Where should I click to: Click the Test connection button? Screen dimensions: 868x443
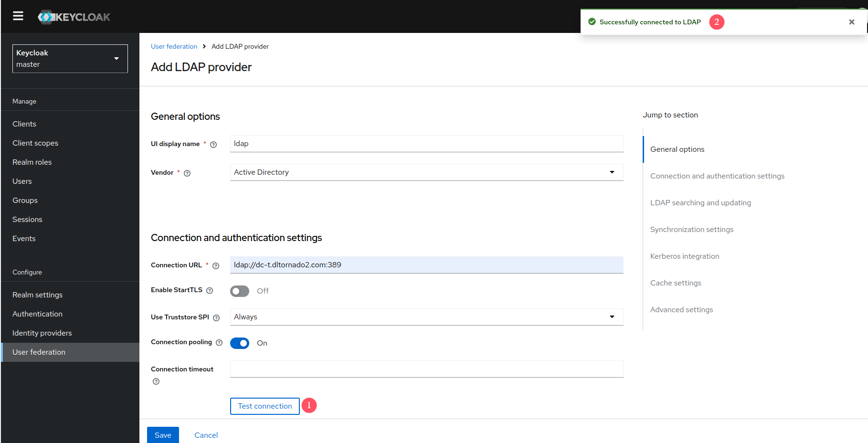pos(265,406)
